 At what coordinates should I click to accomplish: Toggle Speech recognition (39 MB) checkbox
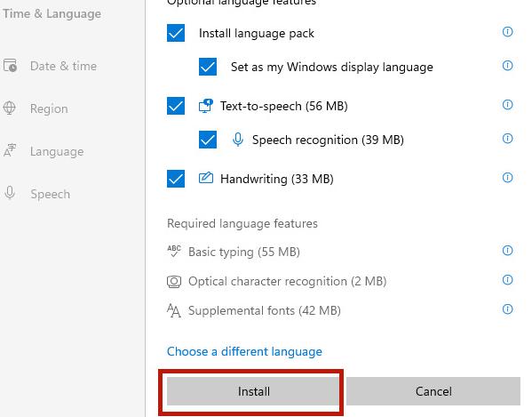point(208,140)
